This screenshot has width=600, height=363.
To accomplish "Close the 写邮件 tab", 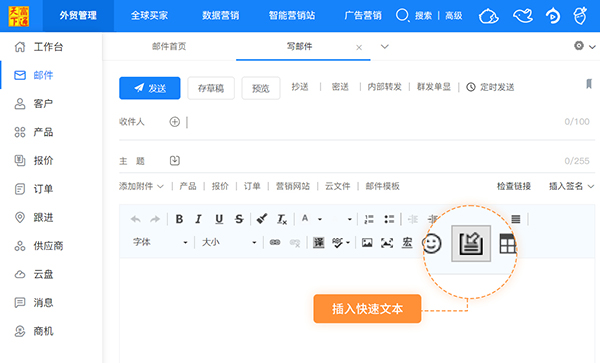I will [x=359, y=48].
